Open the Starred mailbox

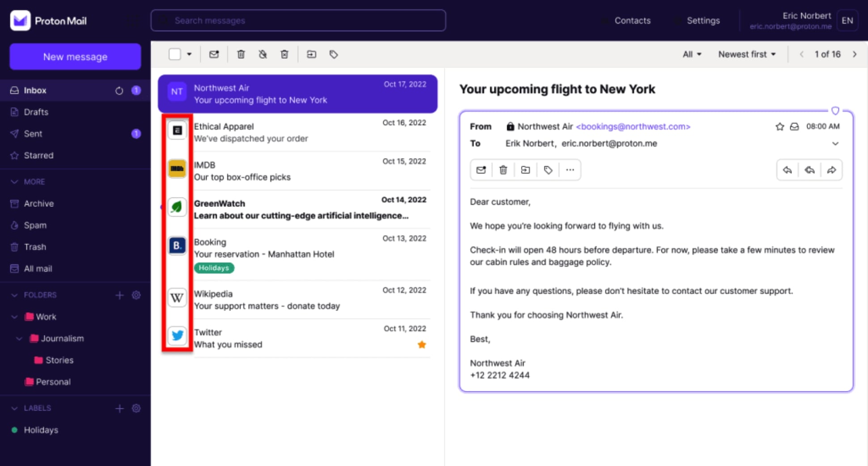point(38,155)
